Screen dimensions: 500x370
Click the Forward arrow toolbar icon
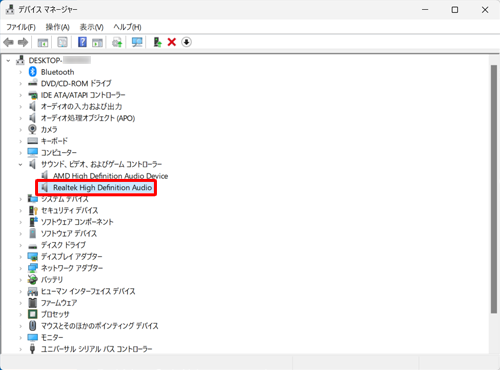coord(23,42)
